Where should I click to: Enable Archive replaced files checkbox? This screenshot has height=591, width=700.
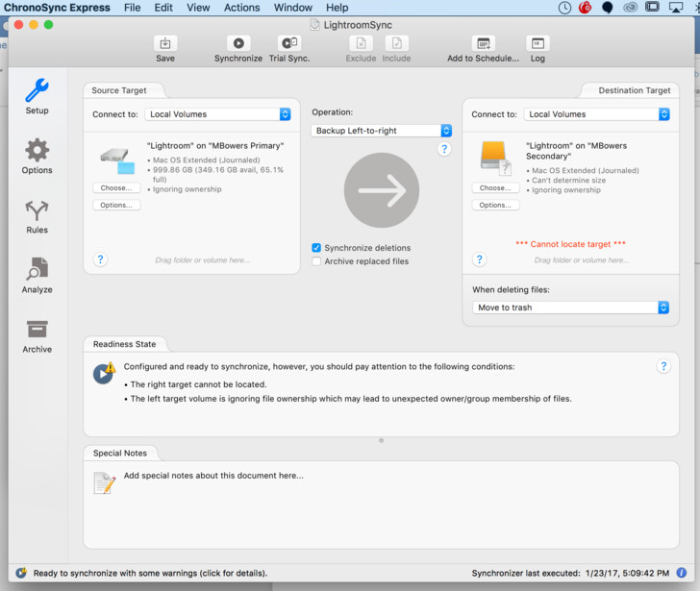(316, 261)
